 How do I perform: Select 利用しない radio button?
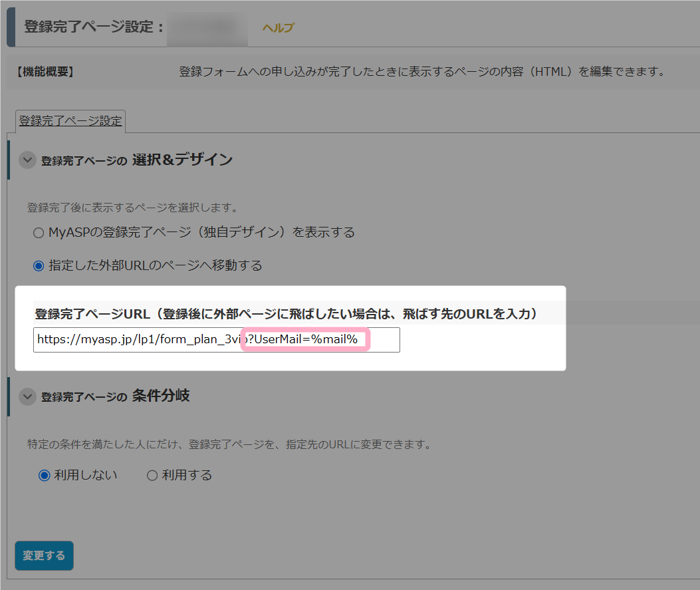[x=44, y=475]
